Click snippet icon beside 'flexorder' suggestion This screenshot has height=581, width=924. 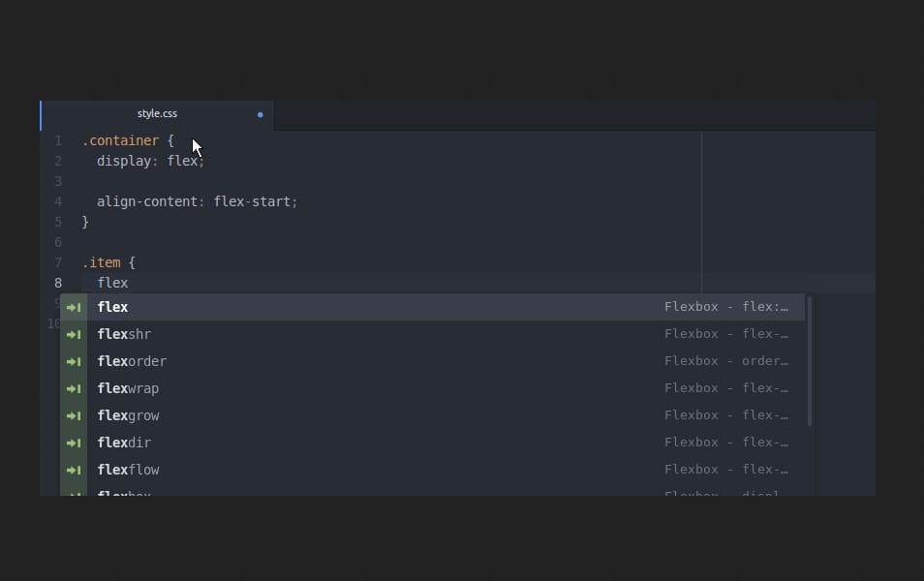click(x=74, y=362)
